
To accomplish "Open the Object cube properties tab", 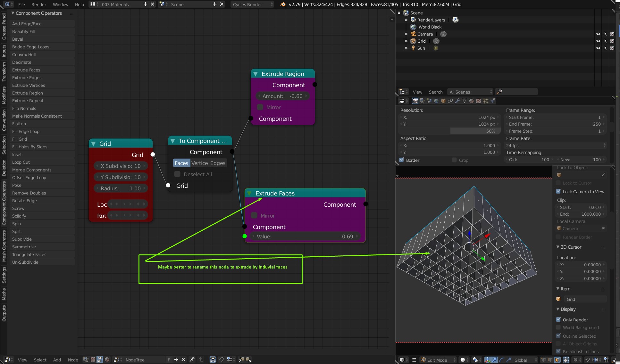I will tap(443, 101).
